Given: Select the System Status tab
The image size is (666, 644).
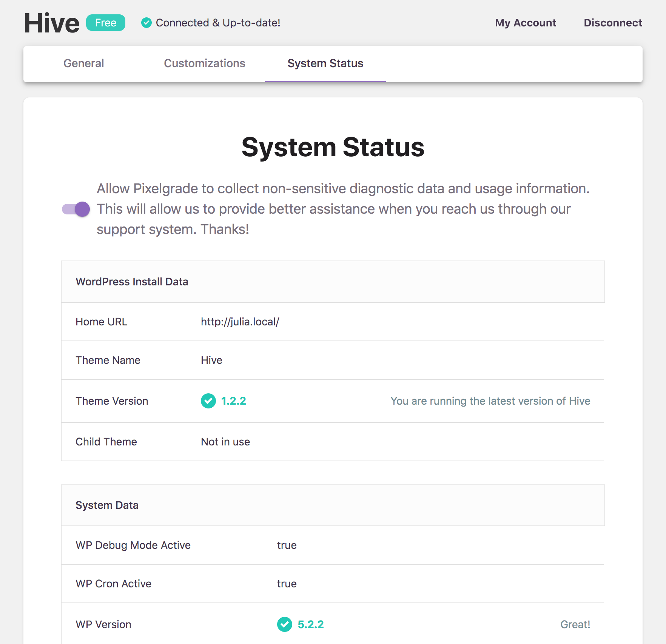Looking at the screenshot, I should click(325, 63).
